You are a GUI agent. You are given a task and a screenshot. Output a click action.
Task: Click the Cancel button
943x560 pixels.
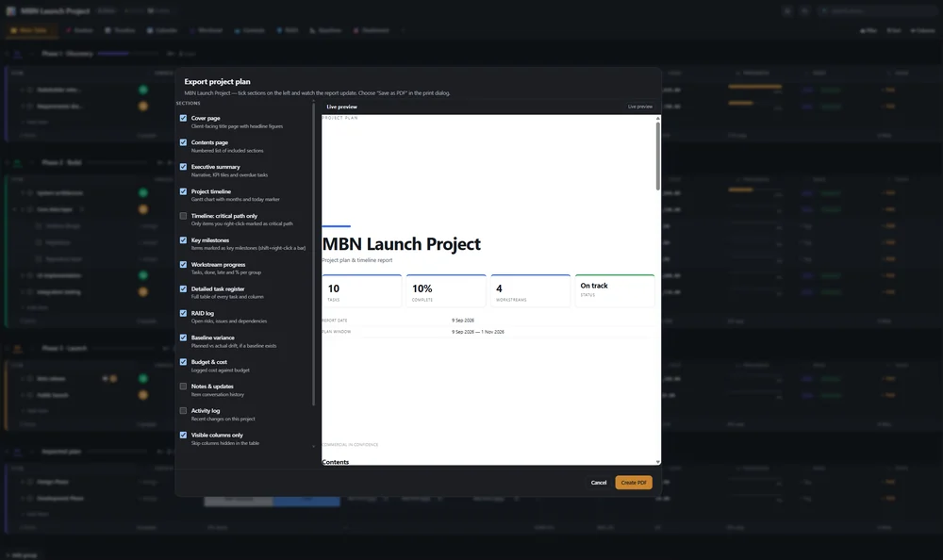pyautogui.click(x=599, y=483)
